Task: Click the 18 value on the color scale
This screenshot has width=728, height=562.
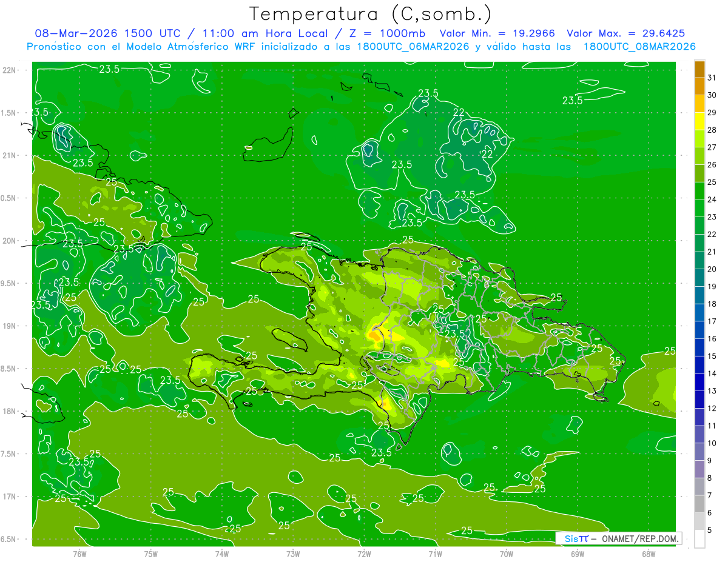Action: tap(712, 304)
